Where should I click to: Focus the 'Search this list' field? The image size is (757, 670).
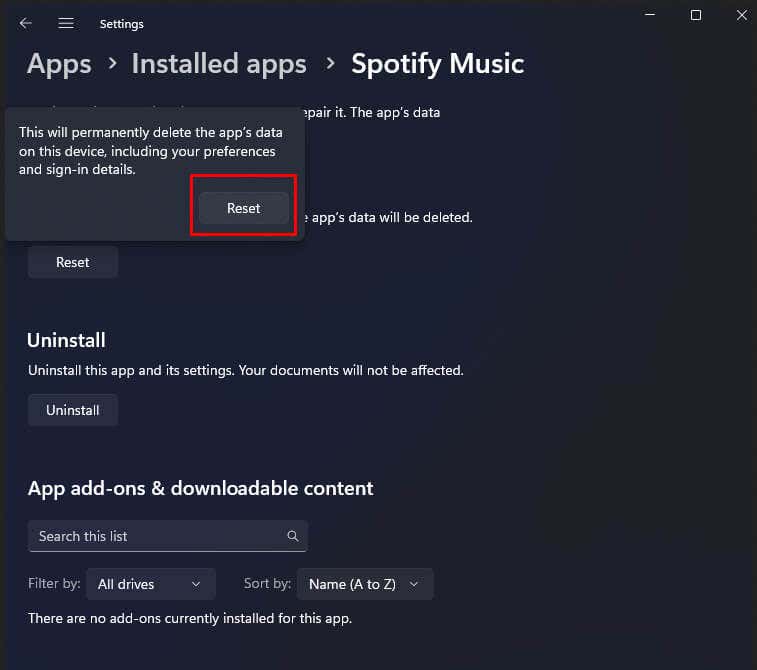tap(155, 536)
